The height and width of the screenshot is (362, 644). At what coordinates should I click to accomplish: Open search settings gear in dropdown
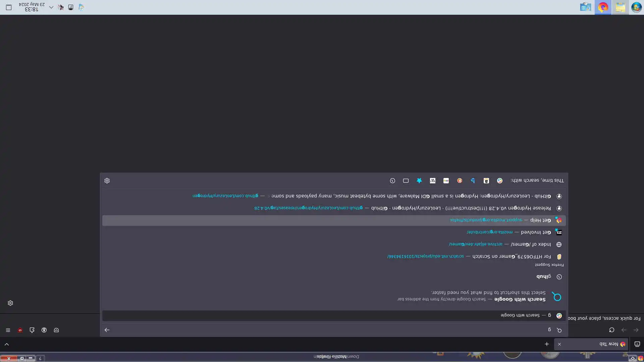coord(107,181)
